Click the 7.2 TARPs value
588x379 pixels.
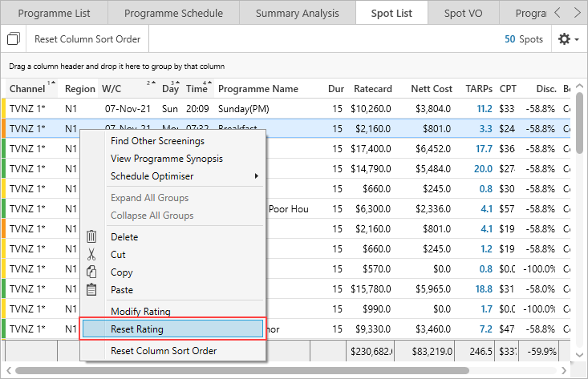click(485, 329)
